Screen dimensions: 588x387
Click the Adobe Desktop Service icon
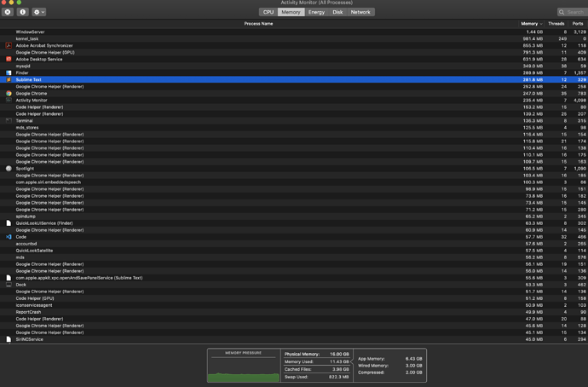click(9, 60)
